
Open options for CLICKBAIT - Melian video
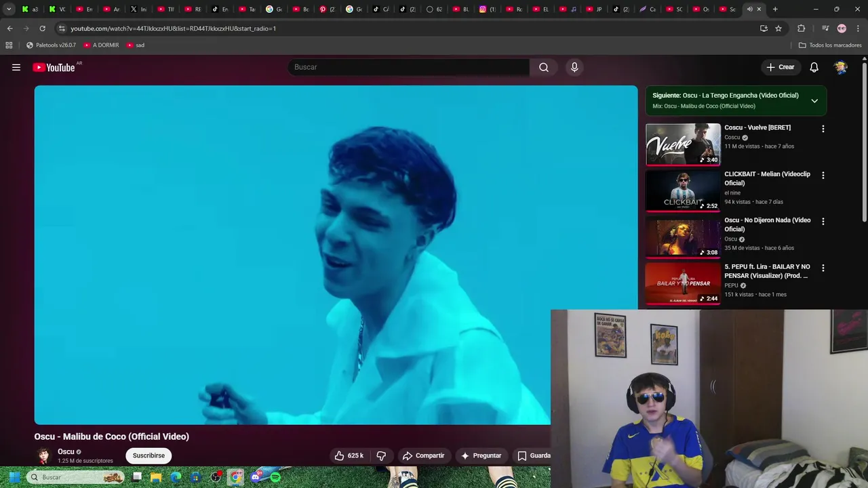click(x=823, y=175)
